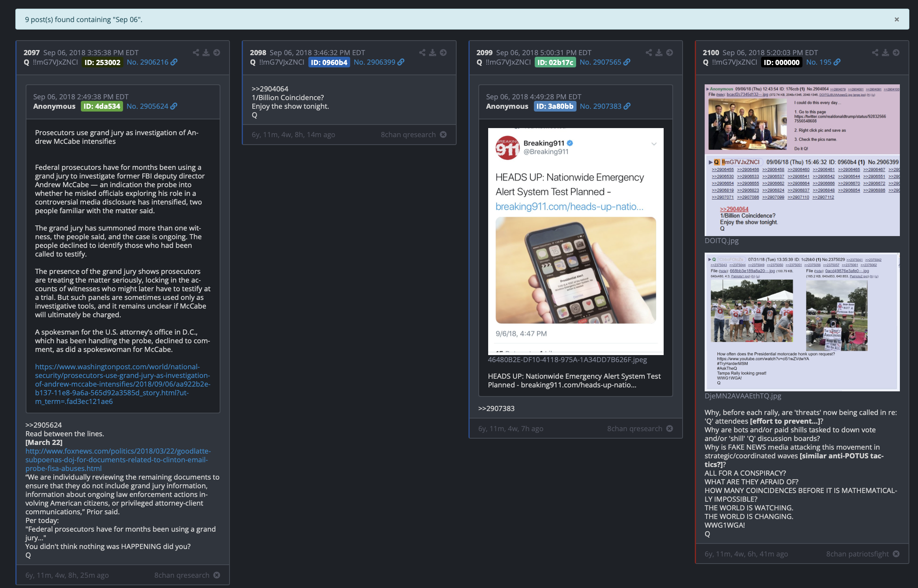The height and width of the screenshot is (588, 918).
Task: Click the 8chan patriotsfight board label
Action: pyautogui.click(x=857, y=554)
